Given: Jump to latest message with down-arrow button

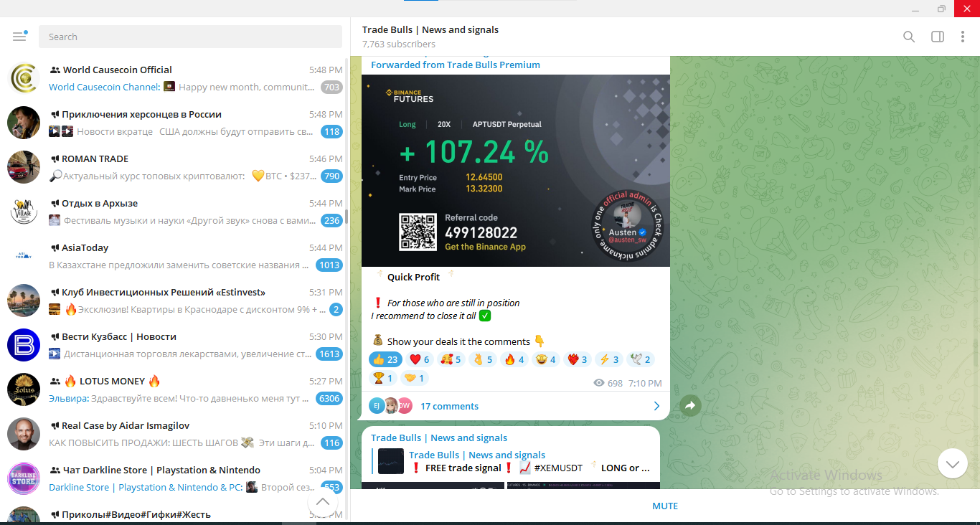Looking at the screenshot, I should point(952,464).
